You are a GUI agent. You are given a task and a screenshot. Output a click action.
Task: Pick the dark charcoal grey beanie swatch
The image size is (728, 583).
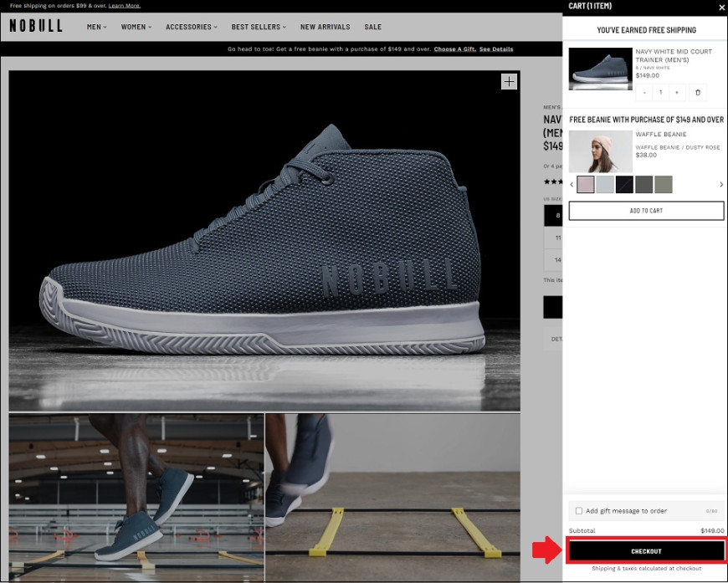[644, 185]
